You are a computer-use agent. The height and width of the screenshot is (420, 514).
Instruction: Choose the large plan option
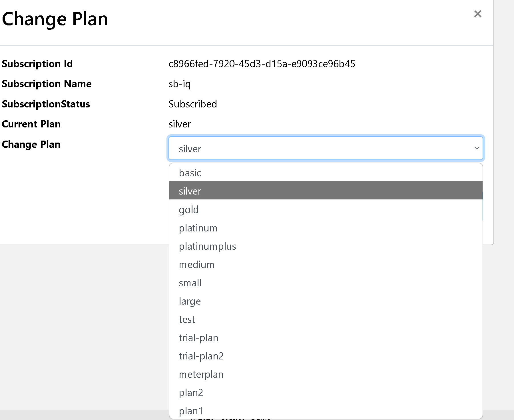190,301
